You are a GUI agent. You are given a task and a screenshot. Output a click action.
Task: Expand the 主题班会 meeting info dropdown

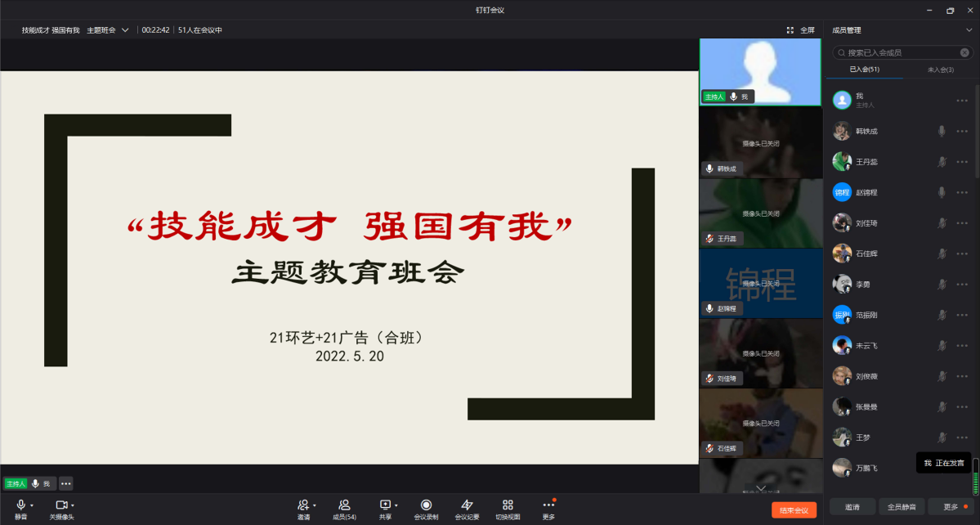(125, 30)
